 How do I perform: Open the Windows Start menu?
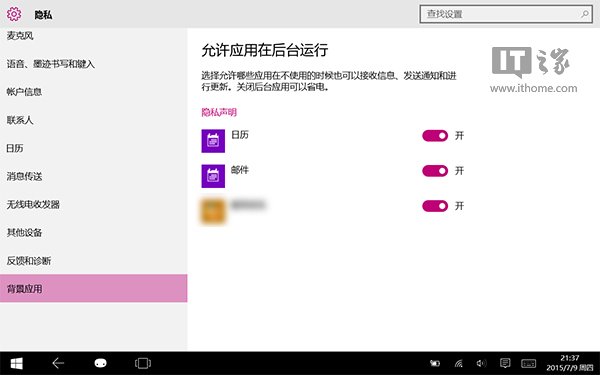point(16,363)
